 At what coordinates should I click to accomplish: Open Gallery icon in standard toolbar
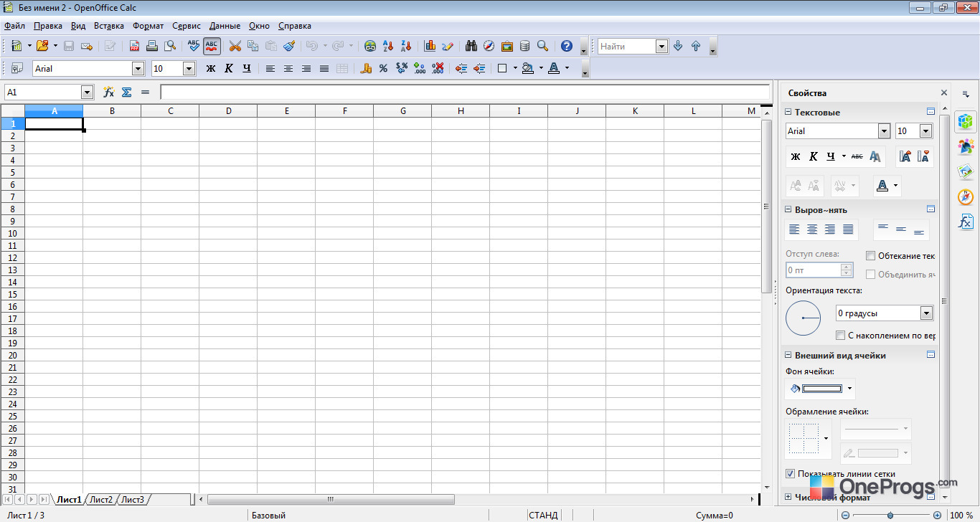pos(507,46)
